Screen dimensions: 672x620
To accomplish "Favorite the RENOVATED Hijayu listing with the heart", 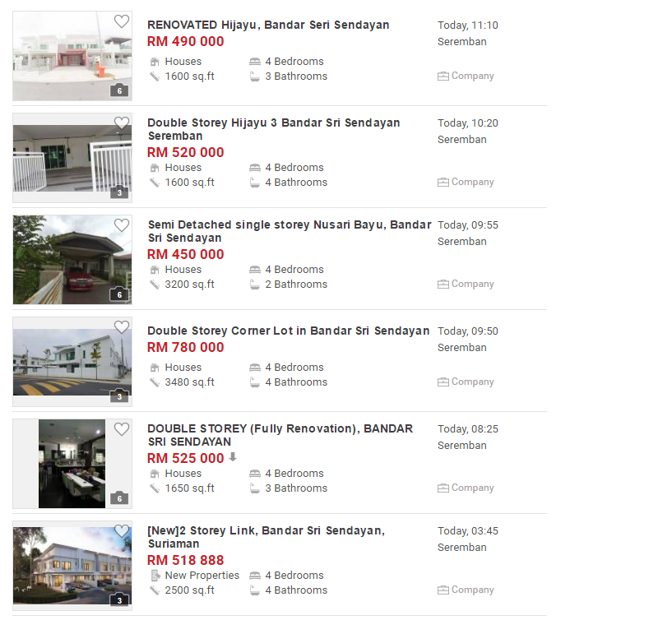I will 122,21.
